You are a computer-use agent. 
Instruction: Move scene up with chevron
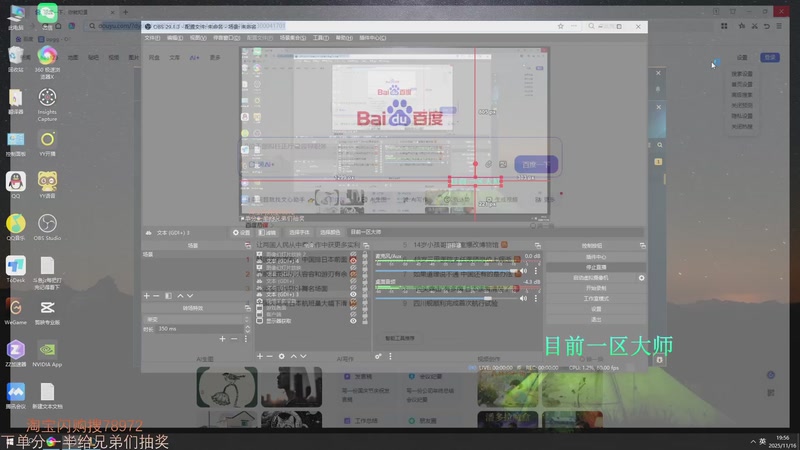pyautogui.click(x=180, y=296)
